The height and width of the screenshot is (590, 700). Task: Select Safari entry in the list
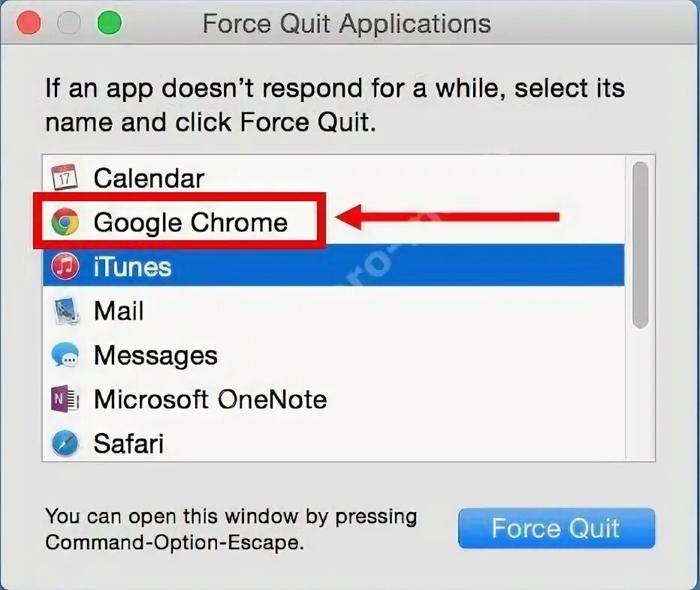point(334,443)
